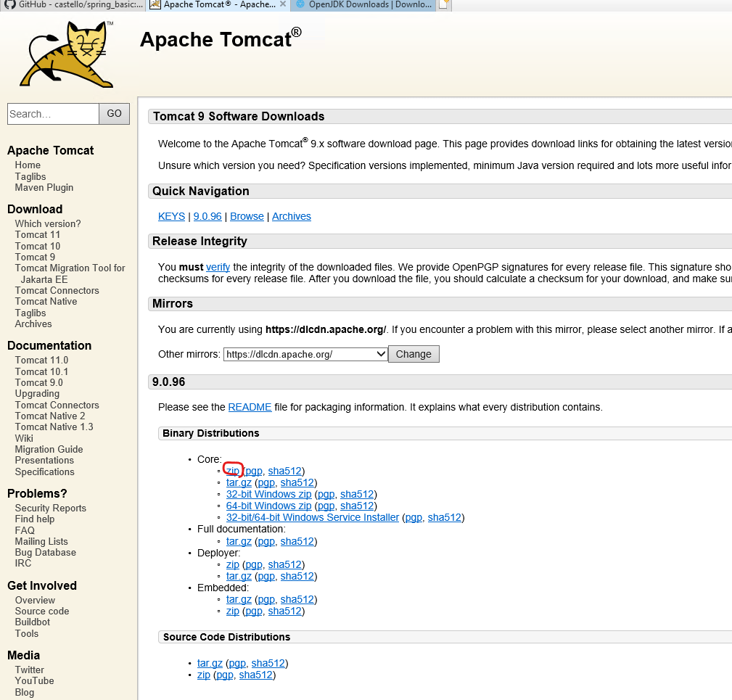This screenshot has height=700, width=732.
Task: Download the Embedded zip
Action: (x=232, y=612)
